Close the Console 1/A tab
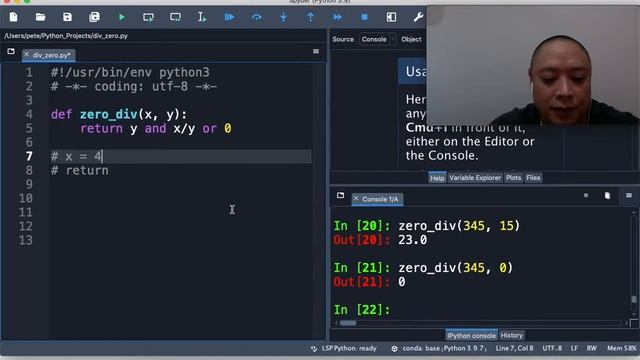This screenshot has height=360, width=640. (356, 198)
